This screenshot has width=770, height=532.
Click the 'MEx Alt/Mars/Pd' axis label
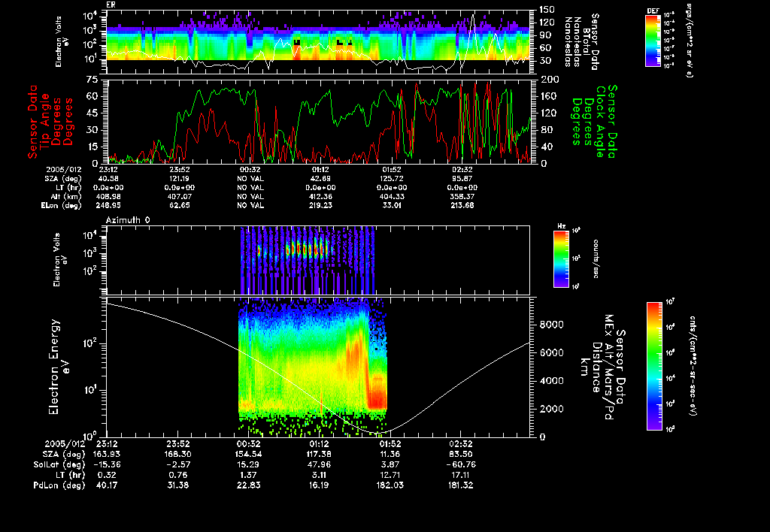tap(609, 367)
